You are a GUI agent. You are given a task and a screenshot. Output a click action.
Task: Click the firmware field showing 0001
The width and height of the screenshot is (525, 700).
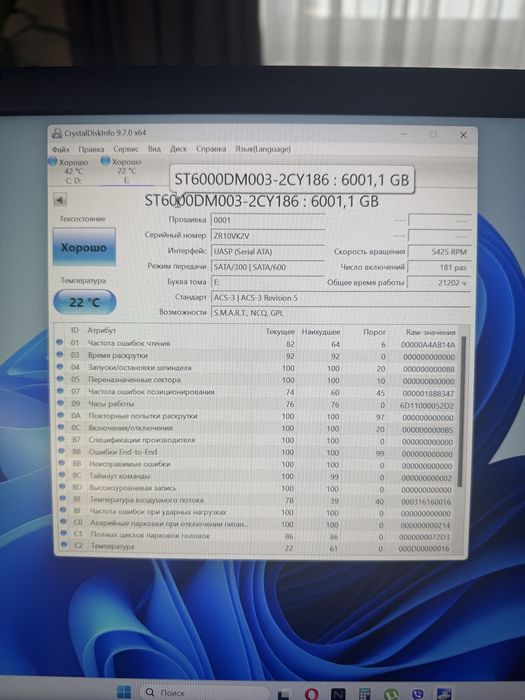coord(267,220)
